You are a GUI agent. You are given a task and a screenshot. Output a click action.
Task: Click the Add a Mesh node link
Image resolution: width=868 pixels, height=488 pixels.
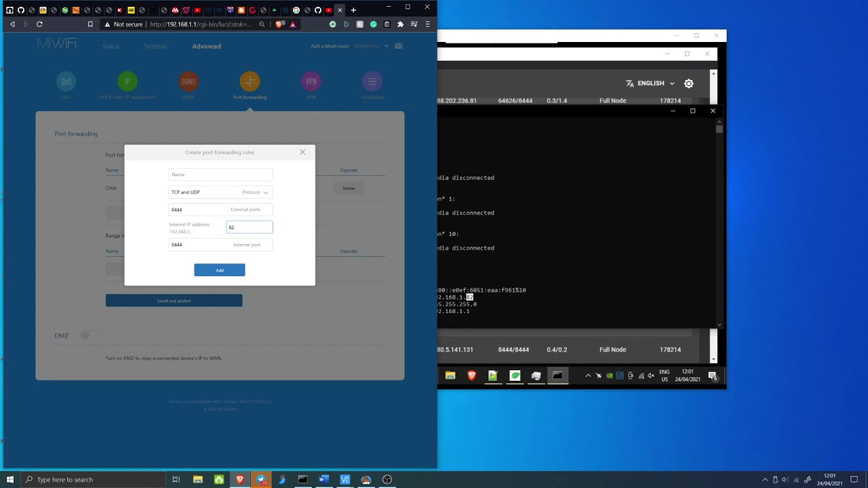pos(330,46)
